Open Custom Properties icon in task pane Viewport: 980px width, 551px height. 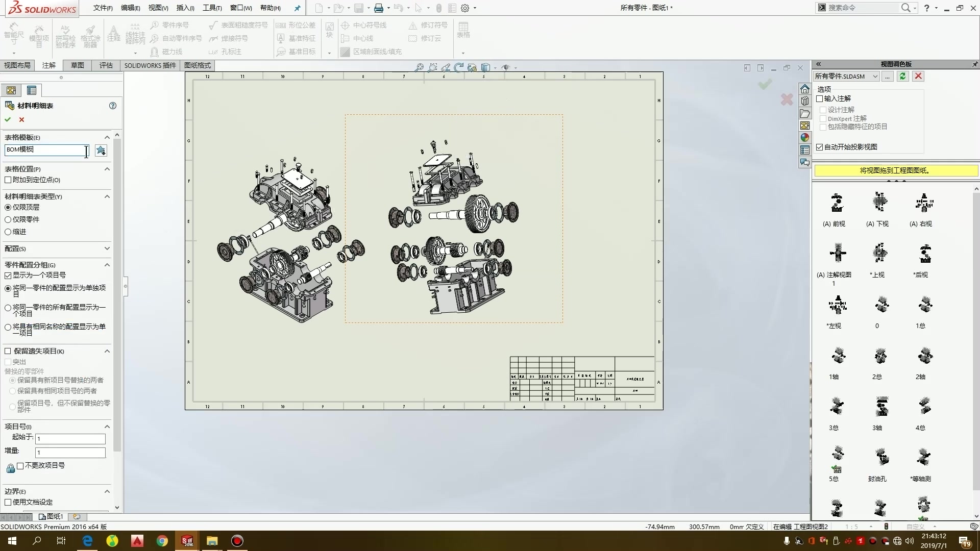pos(805,150)
